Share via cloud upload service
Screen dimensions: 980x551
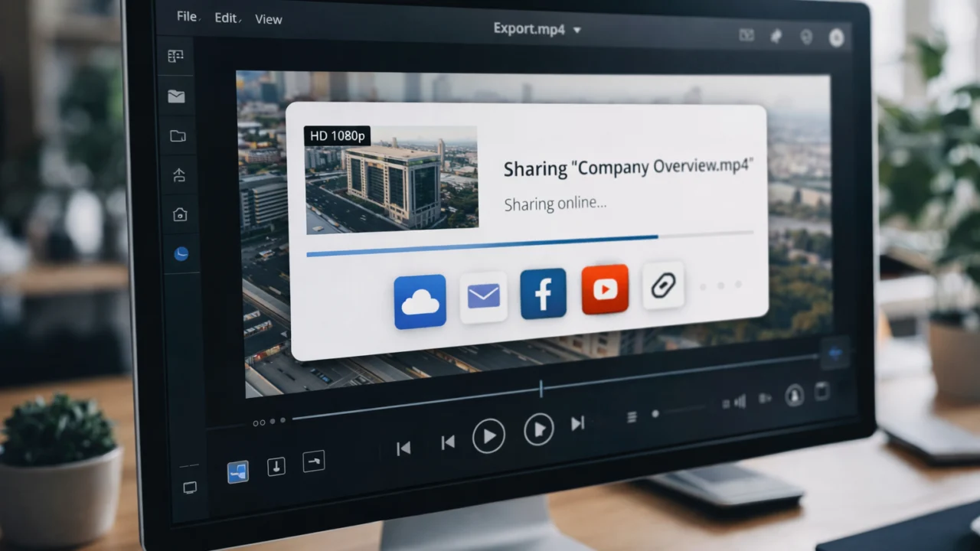point(420,300)
